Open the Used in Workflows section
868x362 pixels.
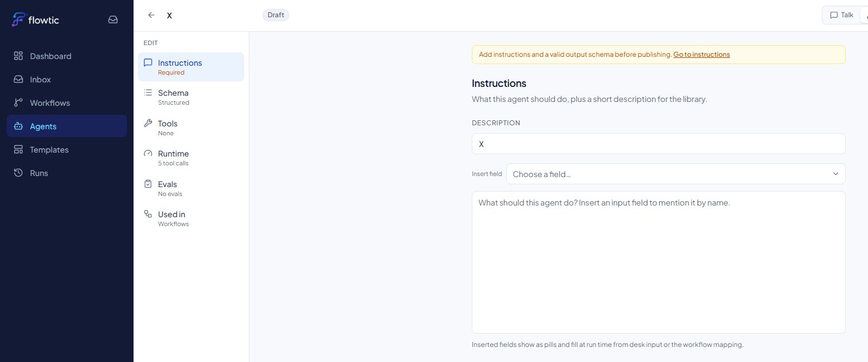point(191,218)
